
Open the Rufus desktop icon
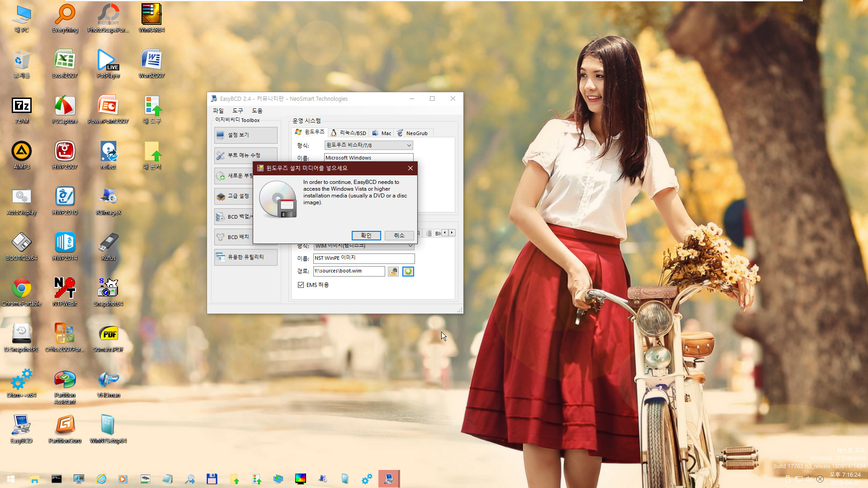(x=108, y=247)
